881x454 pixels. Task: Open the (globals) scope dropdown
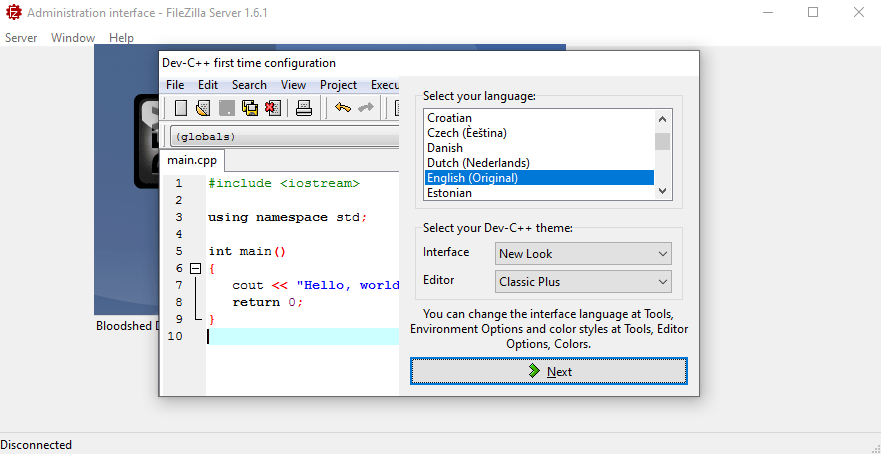pyautogui.click(x=284, y=137)
